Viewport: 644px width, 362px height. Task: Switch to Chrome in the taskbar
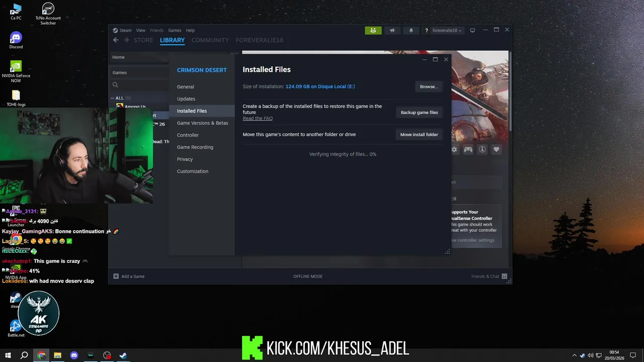[41, 355]
